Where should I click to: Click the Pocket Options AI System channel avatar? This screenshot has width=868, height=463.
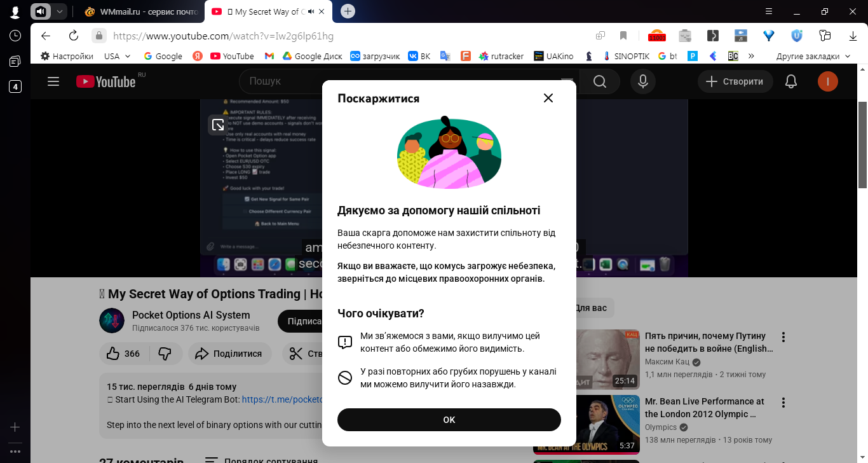[x=112, y=321]
